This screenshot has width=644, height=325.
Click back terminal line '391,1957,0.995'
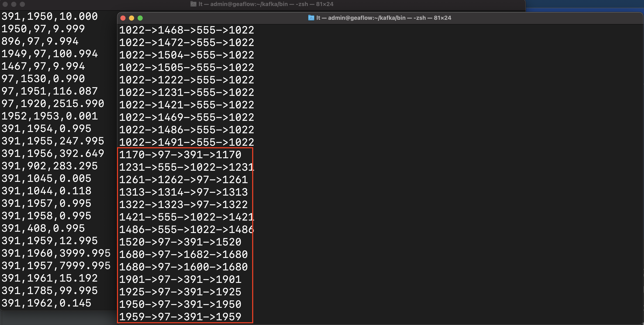click(46, 204)
